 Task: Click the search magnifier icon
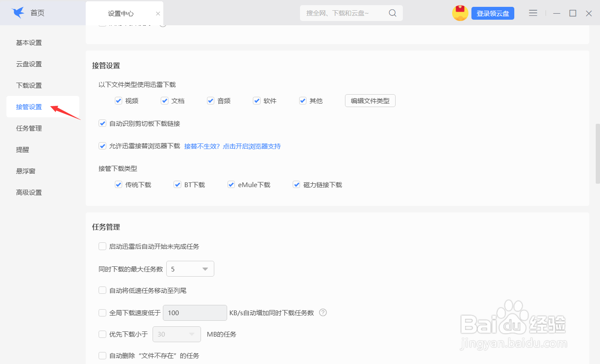coord(393,13)
